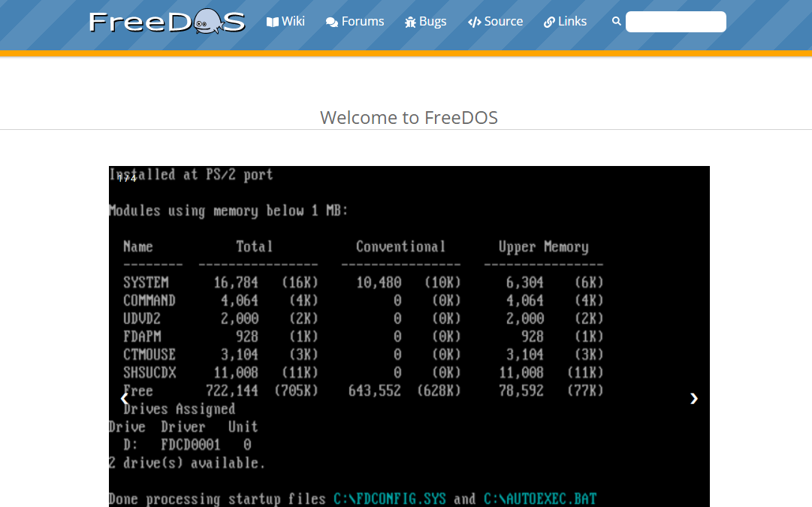Image resolution: width=812 pixels, height=507 pixels.
Task: Go to previous slide with left chevron
Action: [x=124, y=398]
